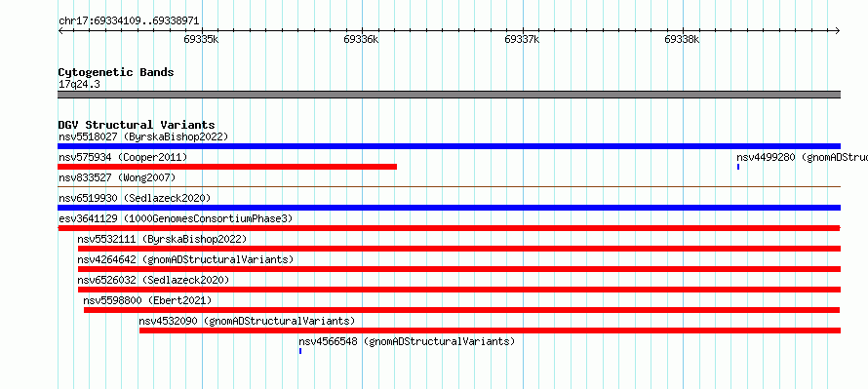The height and width of the screenshot is (389, 868).
Task: Click the 69337k ruler tick label
Action: (522, 39)
